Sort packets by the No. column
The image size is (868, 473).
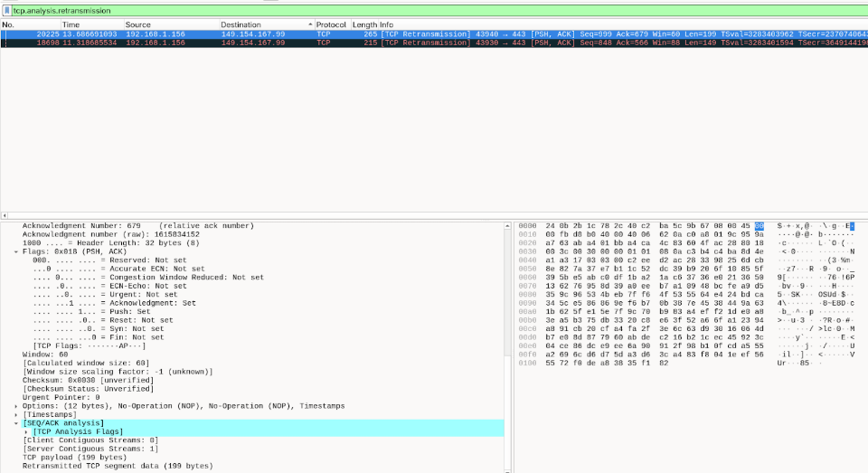click(31, 24)
